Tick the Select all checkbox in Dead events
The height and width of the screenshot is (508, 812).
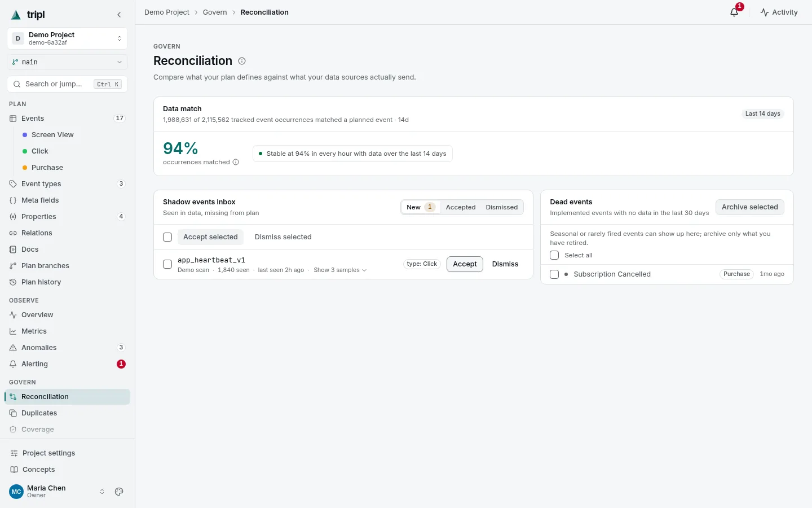point(554,255)
